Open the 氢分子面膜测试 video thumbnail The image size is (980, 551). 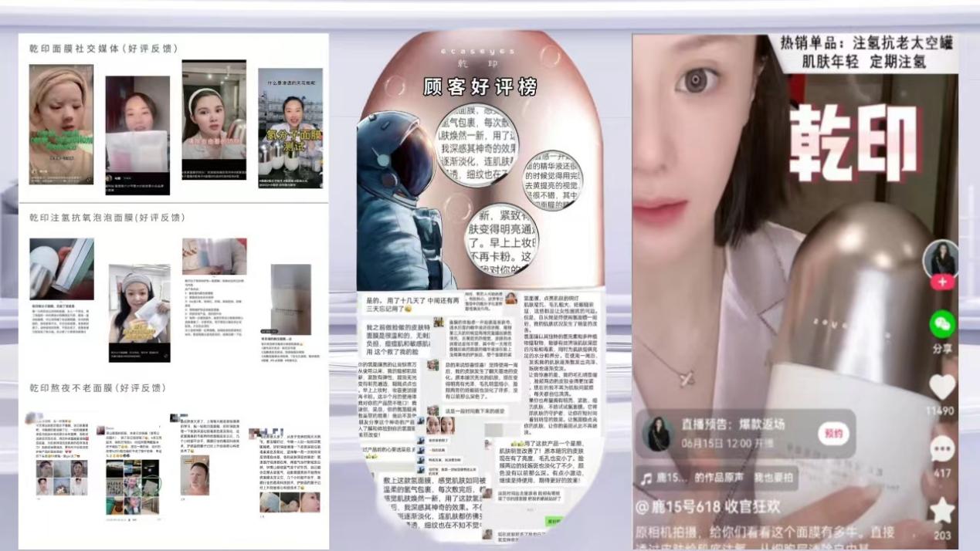coord(290,127)
